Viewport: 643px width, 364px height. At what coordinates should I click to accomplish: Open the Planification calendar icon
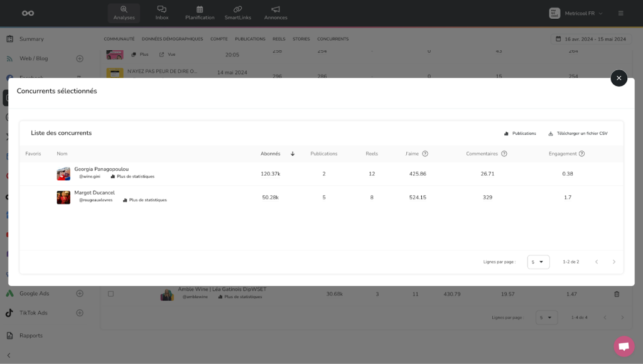tap(200, 9)
